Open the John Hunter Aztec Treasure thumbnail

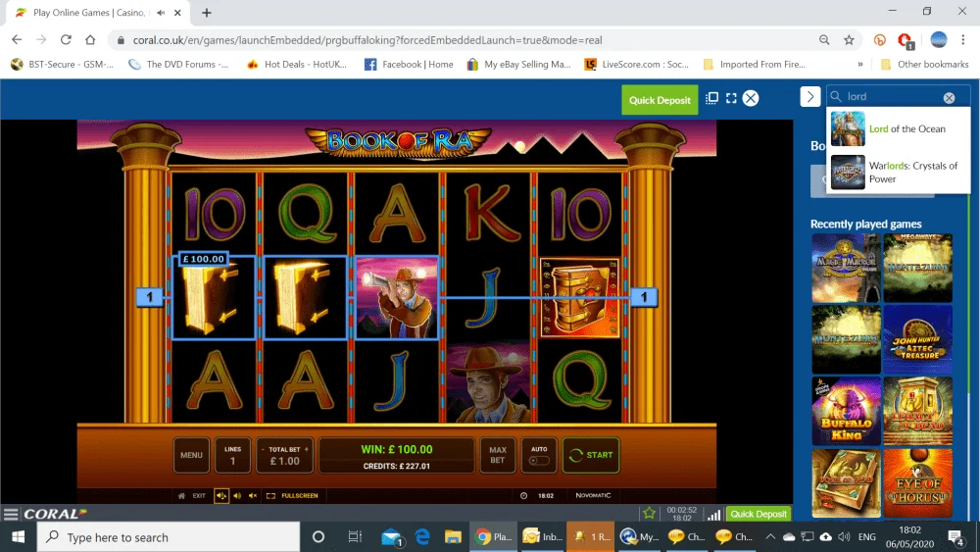[917, 339]
